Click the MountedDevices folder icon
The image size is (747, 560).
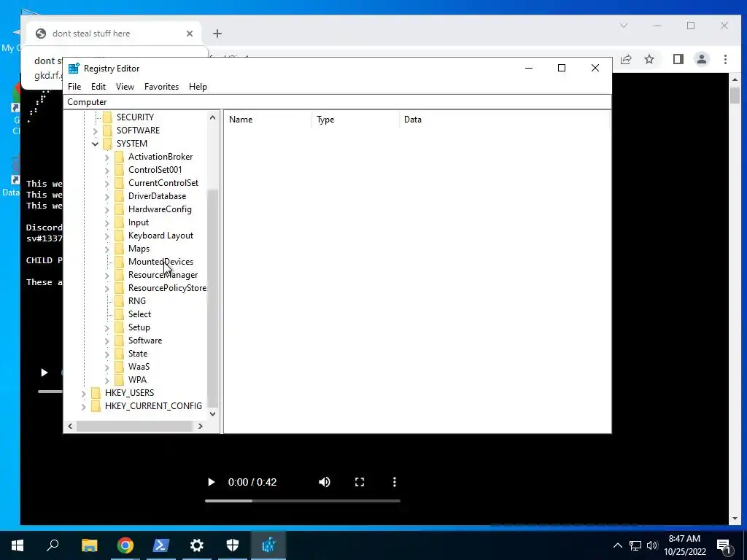[119, 262]
